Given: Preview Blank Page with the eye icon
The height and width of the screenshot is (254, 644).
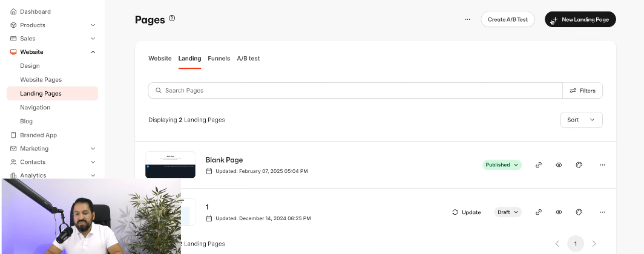Looking at the screenshot, I should point(559,164).
